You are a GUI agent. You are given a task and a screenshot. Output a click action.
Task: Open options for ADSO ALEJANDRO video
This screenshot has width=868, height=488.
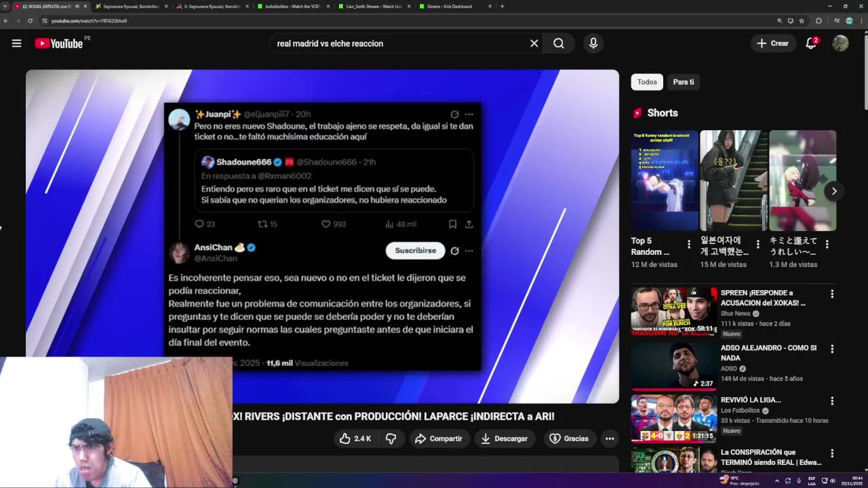tap(832, 349)
